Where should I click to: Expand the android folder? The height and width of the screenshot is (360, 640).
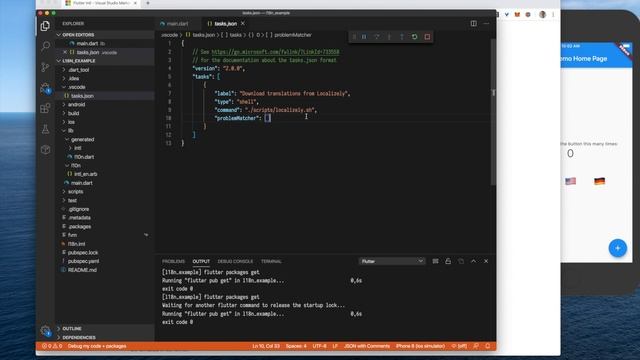[76, 104]
